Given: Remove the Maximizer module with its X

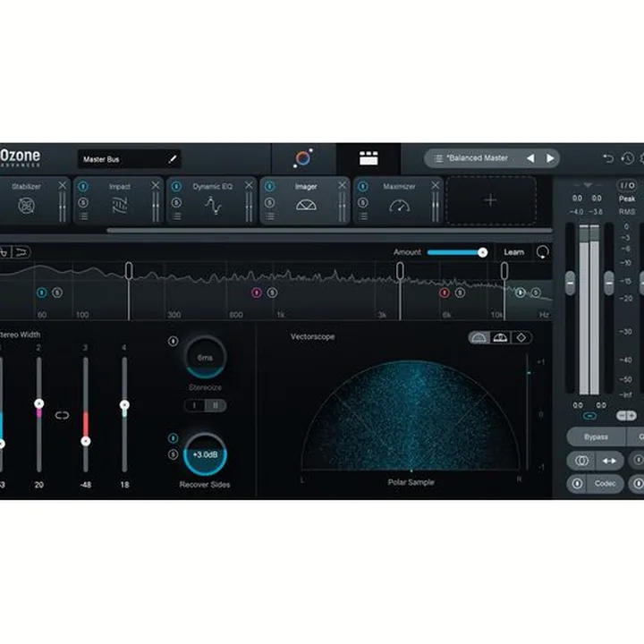Looking at the screenshot, I should click(x=436, y=186).
